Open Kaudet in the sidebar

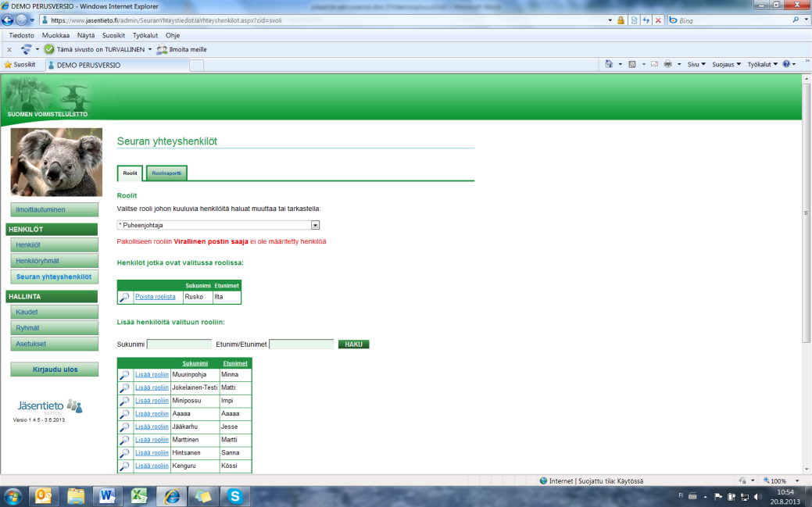pyautogui.click(x=55, y=312)
